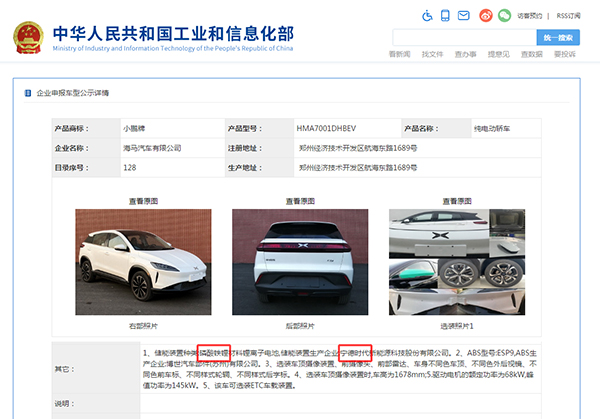Open the rear view car photo

[x=300, y=262]
